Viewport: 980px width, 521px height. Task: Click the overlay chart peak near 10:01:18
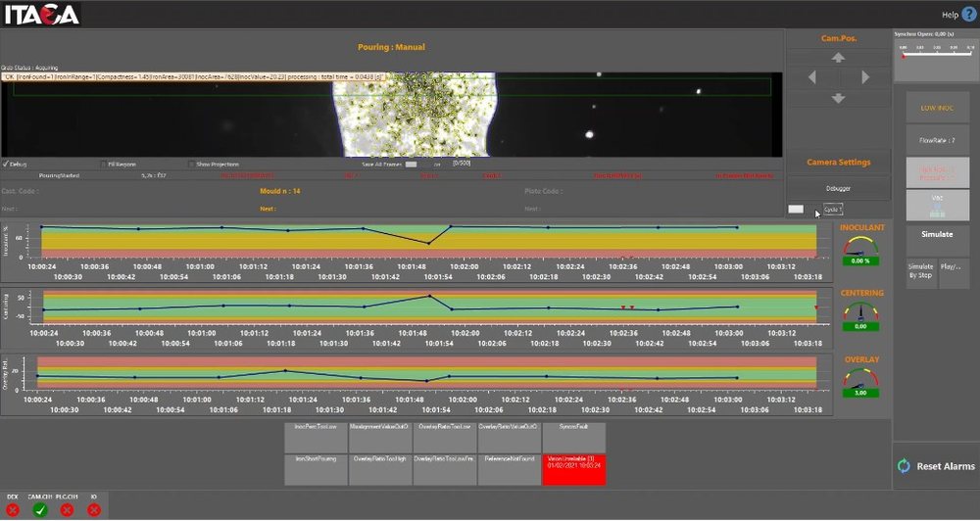tap(285, 370)
